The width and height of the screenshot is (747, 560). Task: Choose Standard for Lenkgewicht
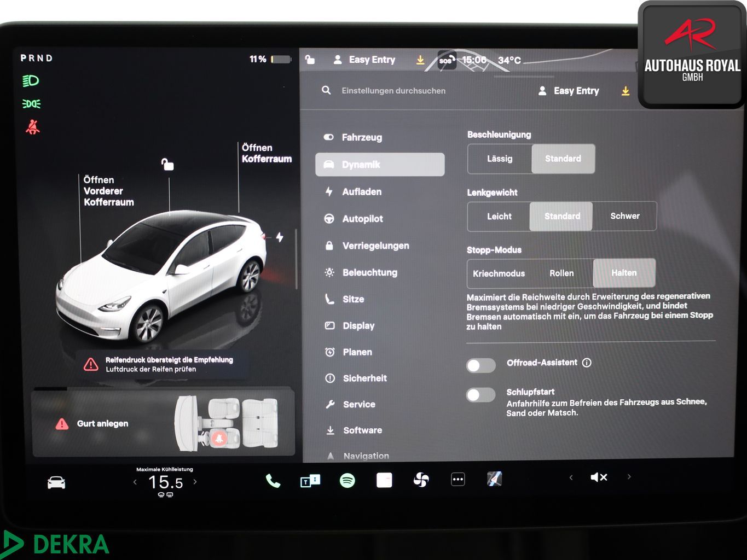pyautogui.click(x=562, y=216)
